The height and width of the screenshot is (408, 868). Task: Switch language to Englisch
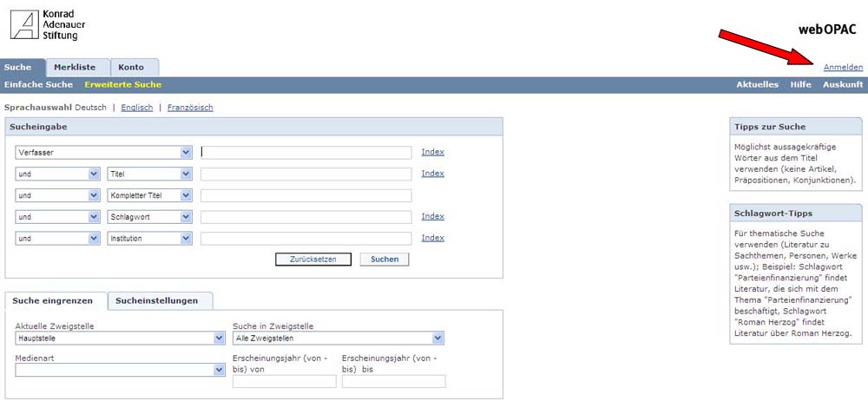pos(136,108)
